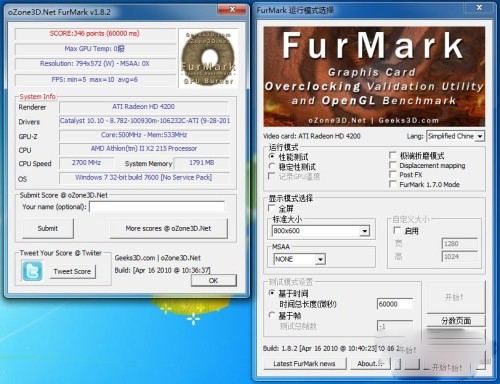Image resolution: width=500 pixels, height=384 pixels.
Task: Click the Twitter bird icon
Action: coord(32,271)
